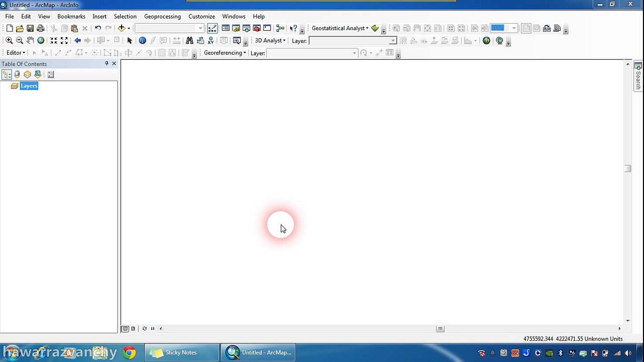Viewport: 644px width, 362px height.
Task: Open the Search side tab
Action: (638, 76)
